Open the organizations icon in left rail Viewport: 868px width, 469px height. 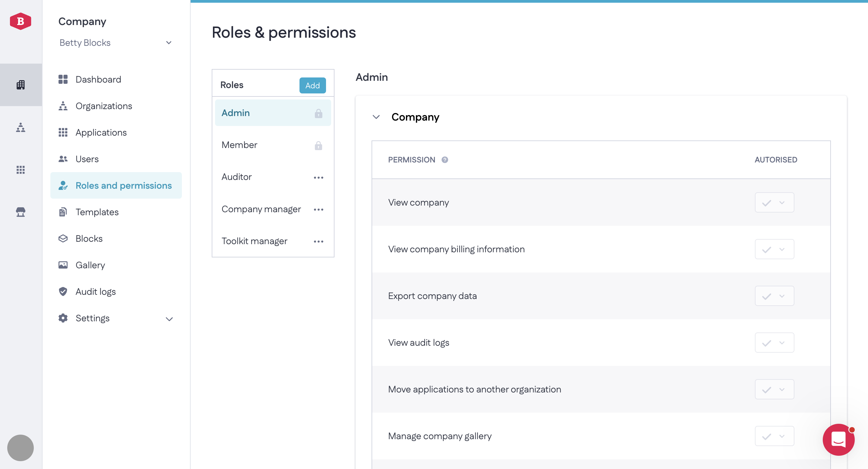pos(21,127)
